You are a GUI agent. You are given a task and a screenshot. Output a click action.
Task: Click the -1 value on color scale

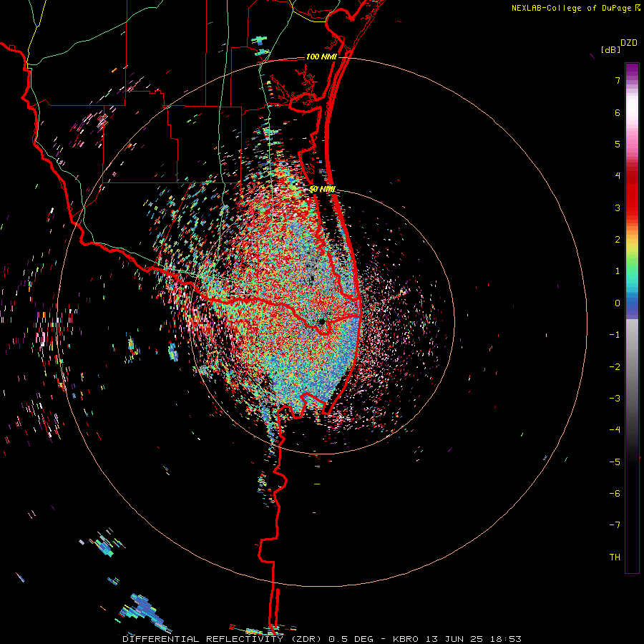tap(615, 335)
